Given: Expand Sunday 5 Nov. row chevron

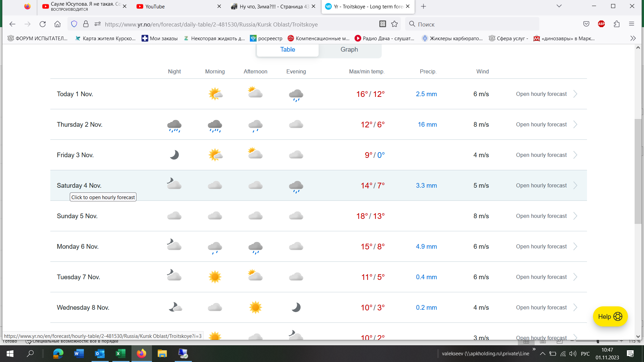Looking at the screenshot, I should (575, 216).
